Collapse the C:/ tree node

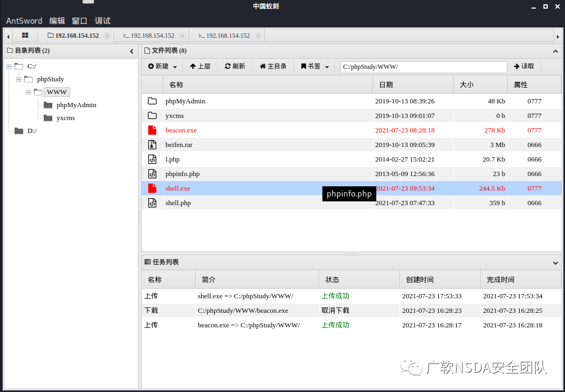(9, 66)
